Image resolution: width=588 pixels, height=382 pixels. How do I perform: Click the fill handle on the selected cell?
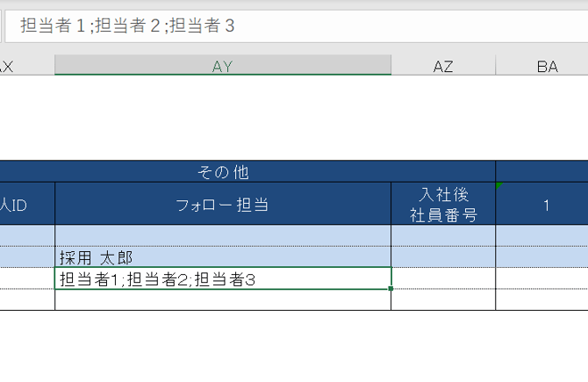(391, 289)
